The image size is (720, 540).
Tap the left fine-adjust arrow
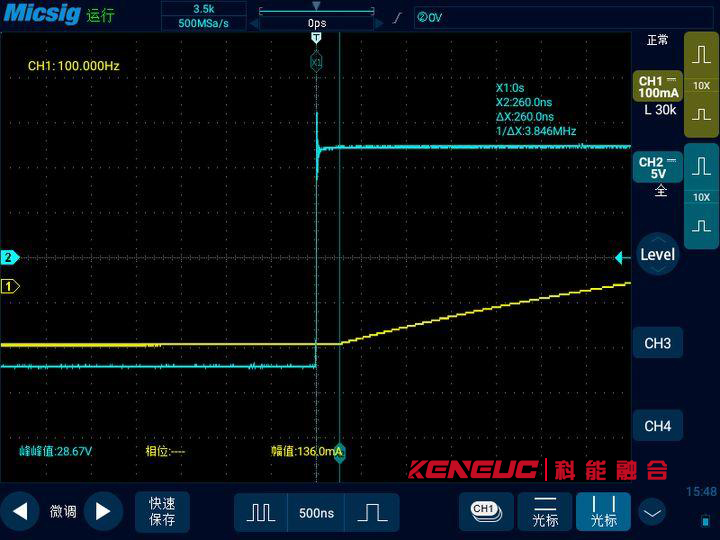coord(20,512)
